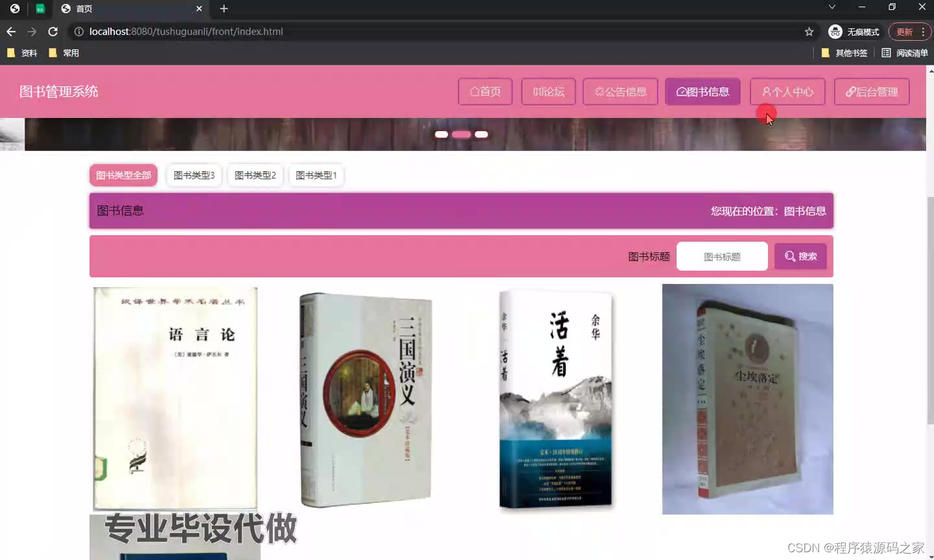Filter by 图书类型全部

pos(123,175)
